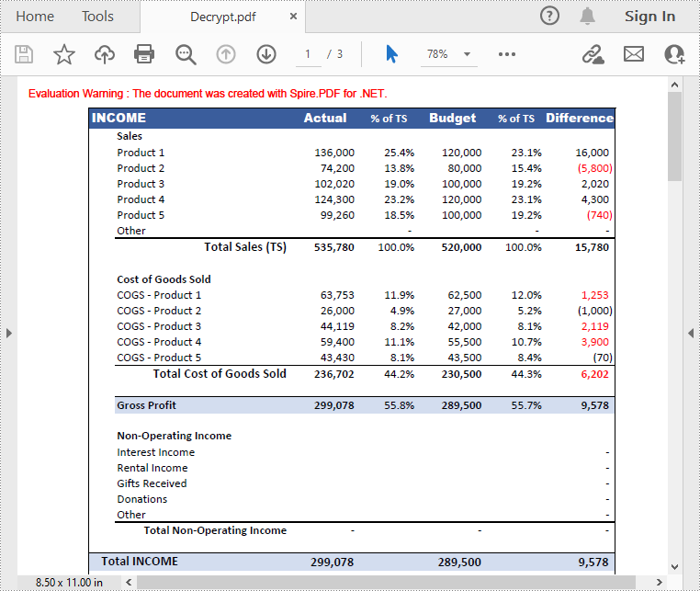Click the 8.50 x 11.00 in page size label
Image resolution: width=700 pixels, height=591 pixels.
coord(69,583)
